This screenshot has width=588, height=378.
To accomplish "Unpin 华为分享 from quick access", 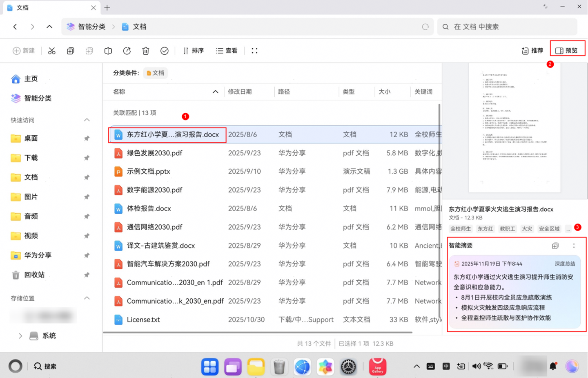I will point(87,255).
